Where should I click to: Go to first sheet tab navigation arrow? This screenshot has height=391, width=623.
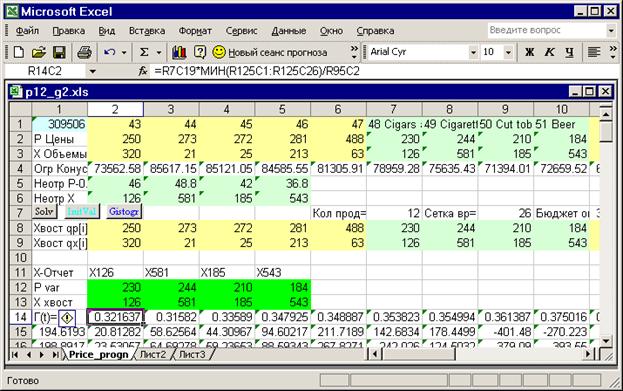(15, 354)
